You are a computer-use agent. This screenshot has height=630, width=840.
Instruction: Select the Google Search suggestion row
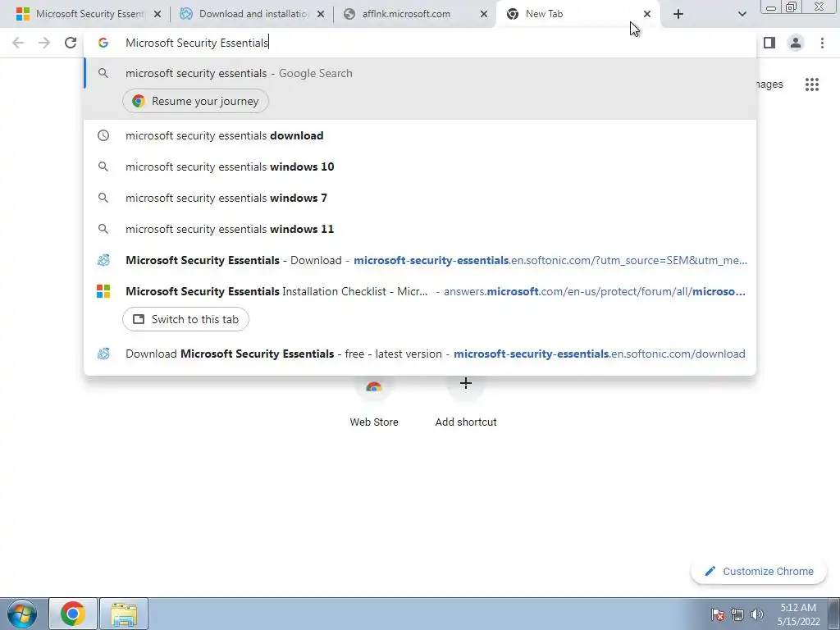coord(420,73)
